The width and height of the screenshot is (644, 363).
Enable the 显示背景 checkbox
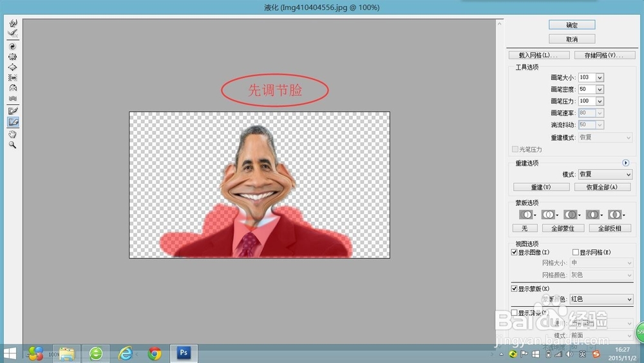(514, 313)
